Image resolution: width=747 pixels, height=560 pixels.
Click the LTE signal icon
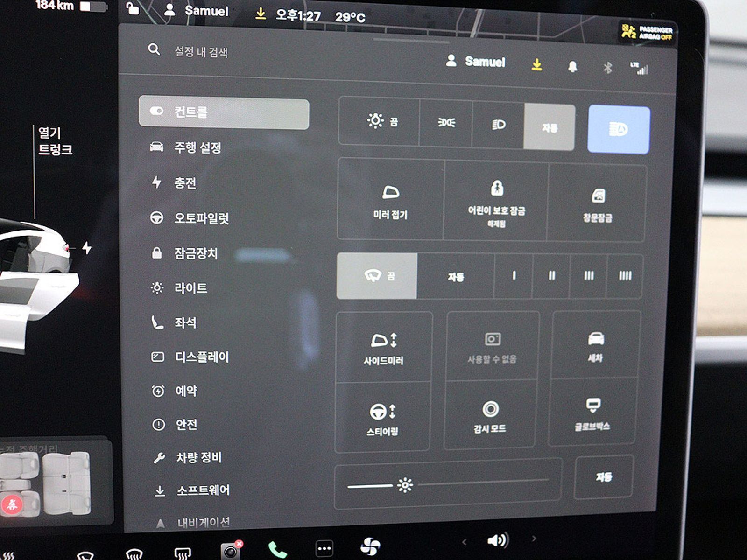pyautogui.click(x=639, y=69)
